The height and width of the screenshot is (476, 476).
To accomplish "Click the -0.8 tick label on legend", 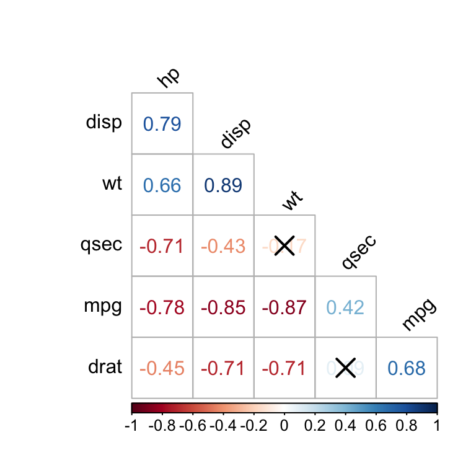I will tap(162, 425).
